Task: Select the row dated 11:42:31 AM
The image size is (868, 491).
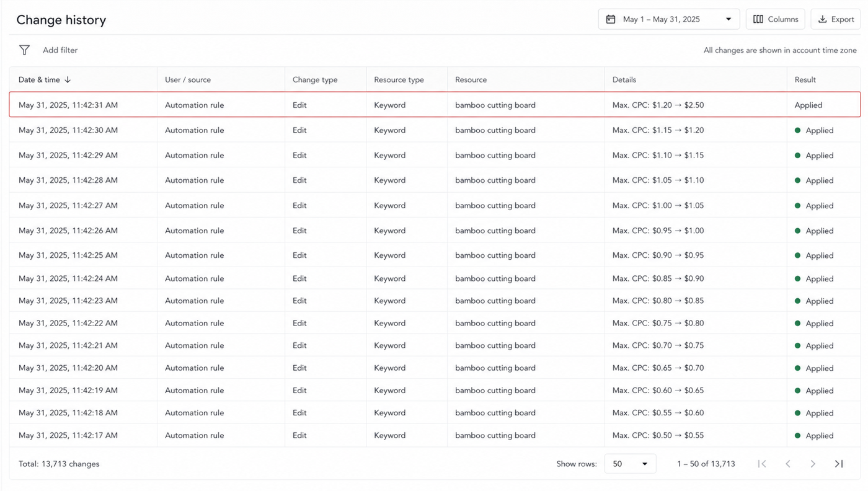Action: (x=435, y=105)
